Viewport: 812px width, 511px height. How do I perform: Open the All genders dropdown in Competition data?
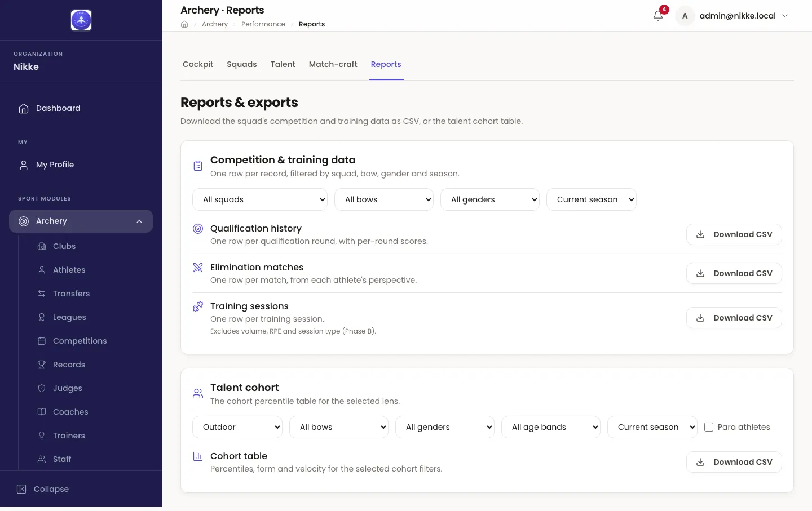490,199
